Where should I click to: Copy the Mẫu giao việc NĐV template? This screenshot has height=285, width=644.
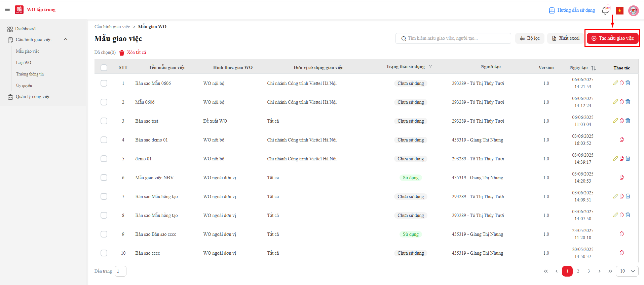pyautogui.click(x=622, y=177)
